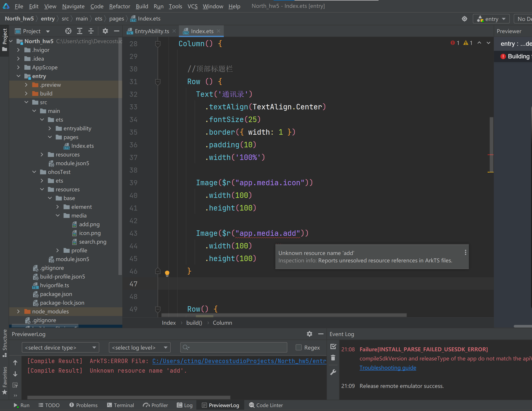
Task: Open PreviewerLog settings gear
Action: point(309,334)
